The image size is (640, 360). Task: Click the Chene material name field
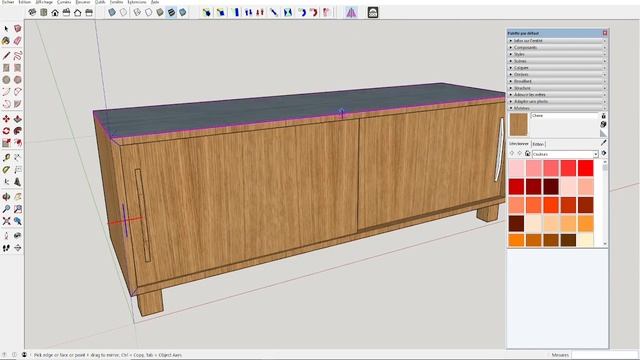click(x=564, y=116)
